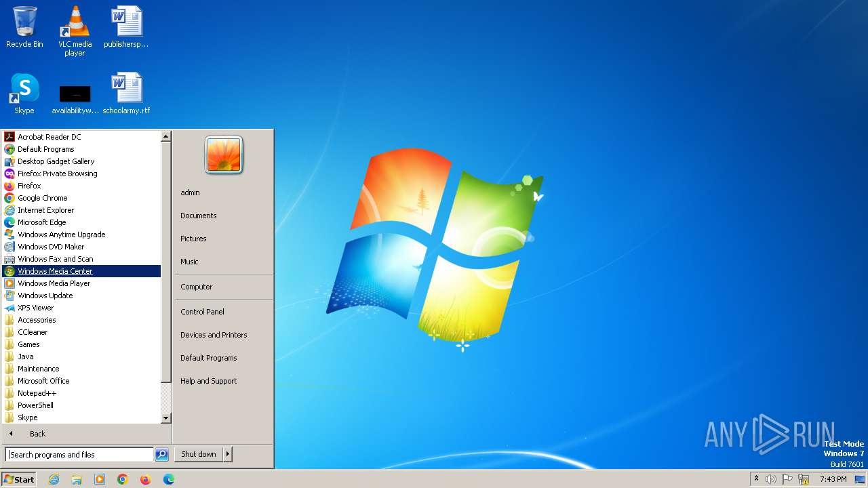
Task: Expand the Microsoft Office folder
Action: [81, 381]
